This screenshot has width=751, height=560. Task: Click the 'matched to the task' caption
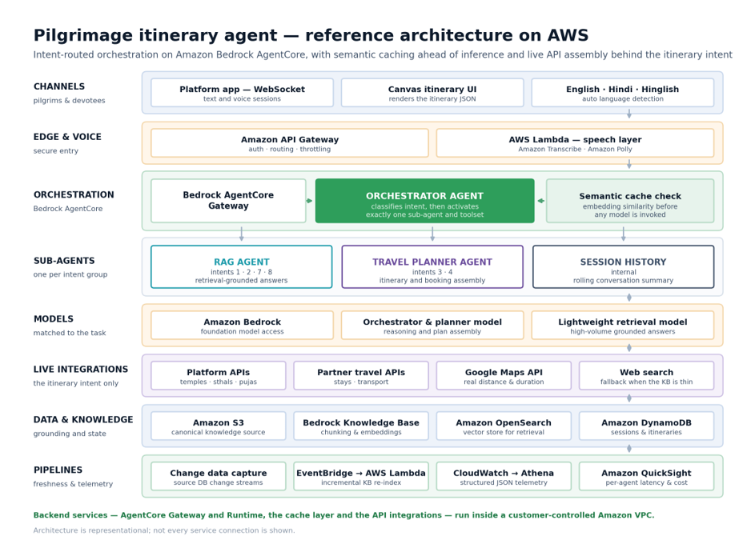(70, 333)
